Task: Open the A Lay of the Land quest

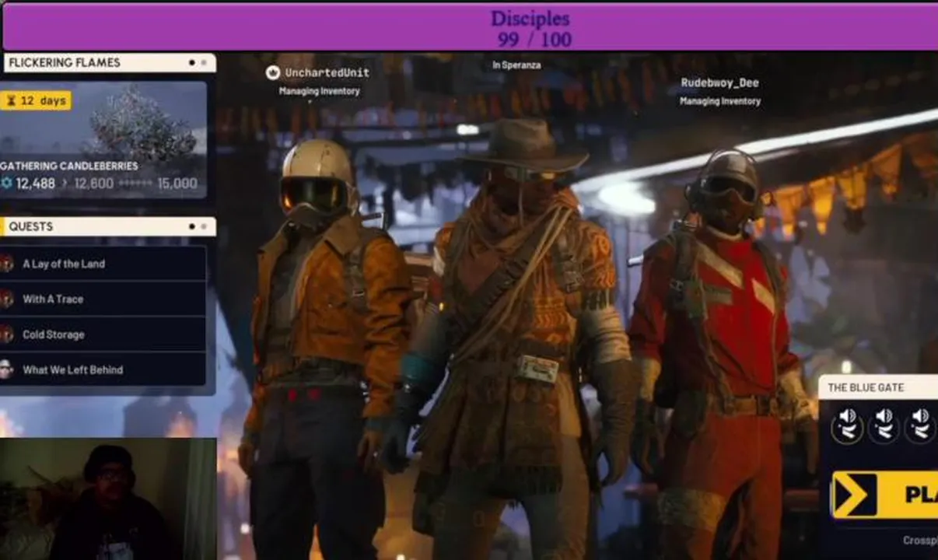Action: click(103, 264)
